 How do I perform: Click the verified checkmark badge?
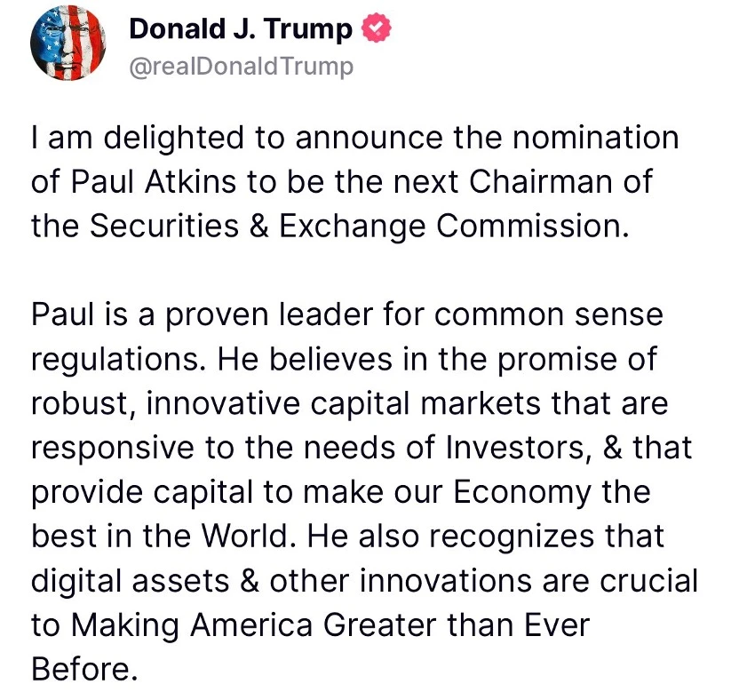377,30
